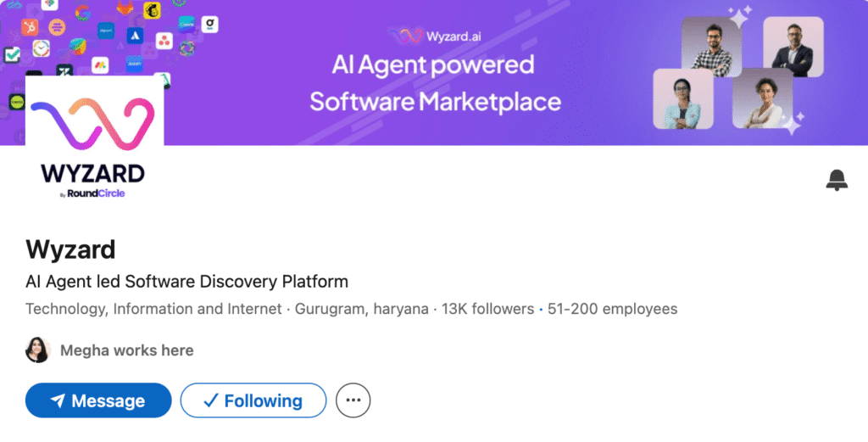Open the "Megha works here" link

[x=126, y=350]
